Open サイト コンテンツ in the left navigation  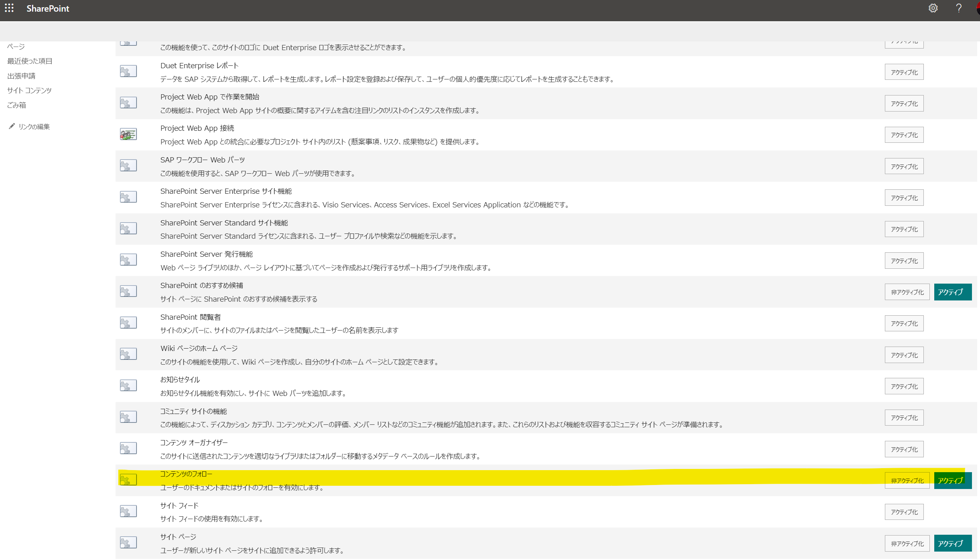tap(29, 90)
